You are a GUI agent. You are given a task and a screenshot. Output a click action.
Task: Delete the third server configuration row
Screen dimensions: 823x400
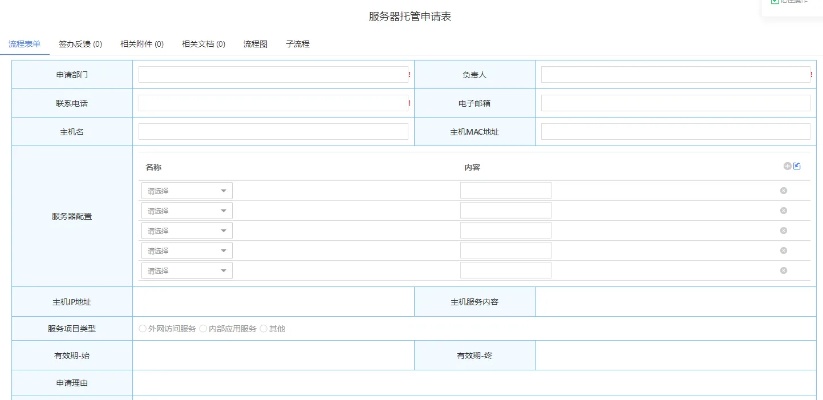point(783,230)
